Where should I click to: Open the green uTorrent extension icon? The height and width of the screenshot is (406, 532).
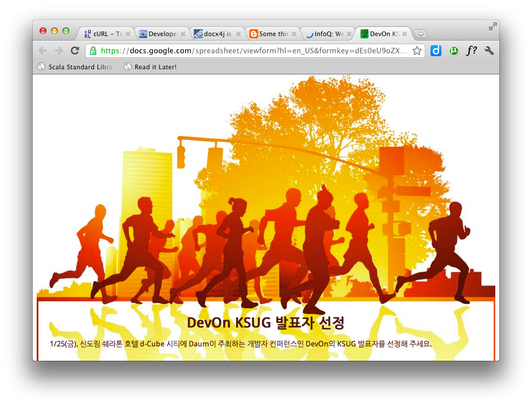[453, 51]
